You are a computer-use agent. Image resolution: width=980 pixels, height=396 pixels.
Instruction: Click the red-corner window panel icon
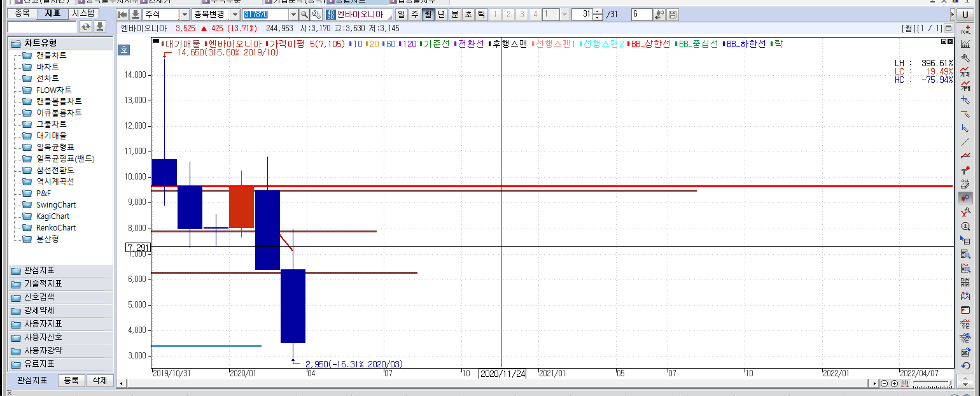pyautogui.click(x=965, y=310)
